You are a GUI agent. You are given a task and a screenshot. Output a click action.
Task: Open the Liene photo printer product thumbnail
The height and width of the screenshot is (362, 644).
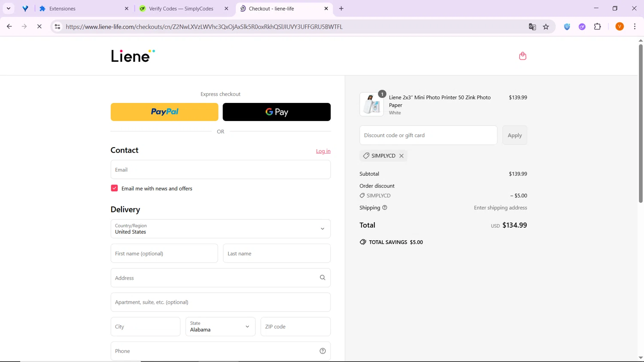[x=372, y=104]
